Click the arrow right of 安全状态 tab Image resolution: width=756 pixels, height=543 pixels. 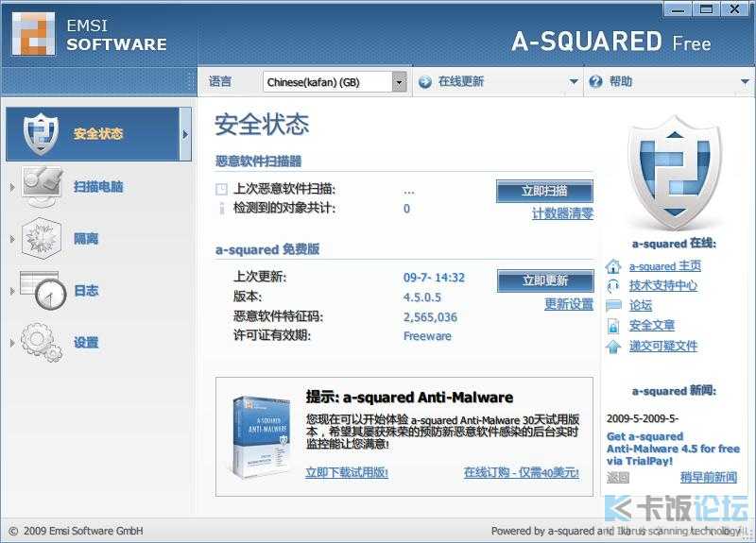point(185,134)
